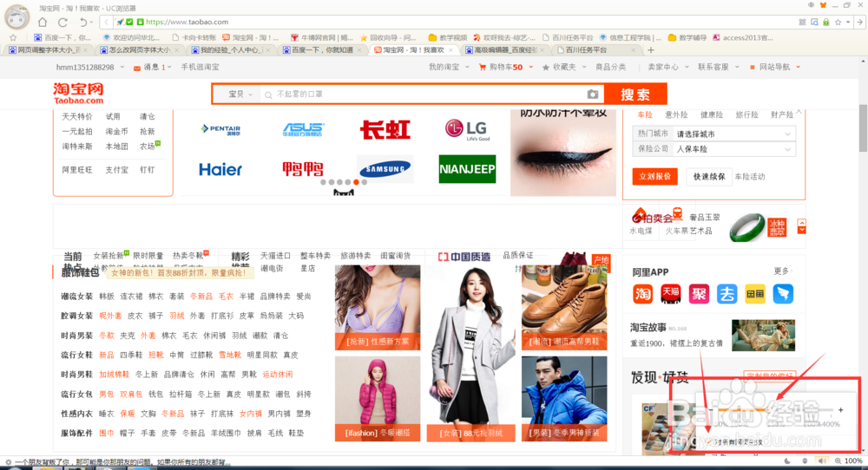Viewport: 868px width, 470px height.
Task: Open the 请选择城市 city dropdown
Action: click(x=734, y=134)
